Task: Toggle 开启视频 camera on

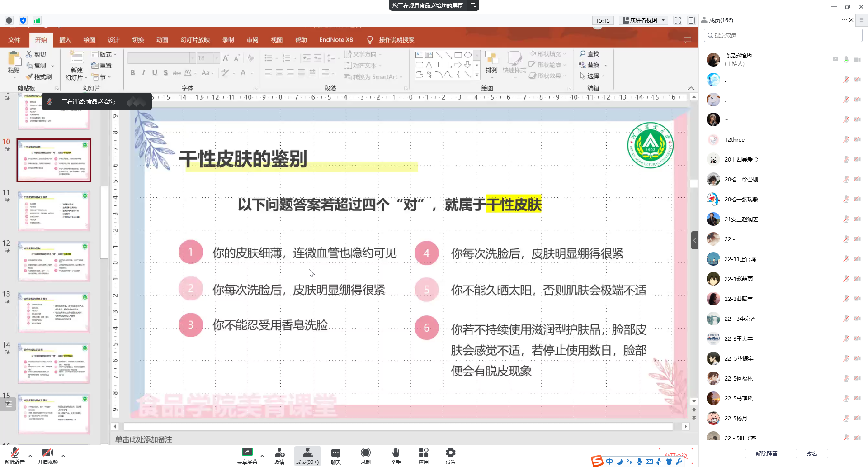Action: pyautogui.click(x=47, y=453)
